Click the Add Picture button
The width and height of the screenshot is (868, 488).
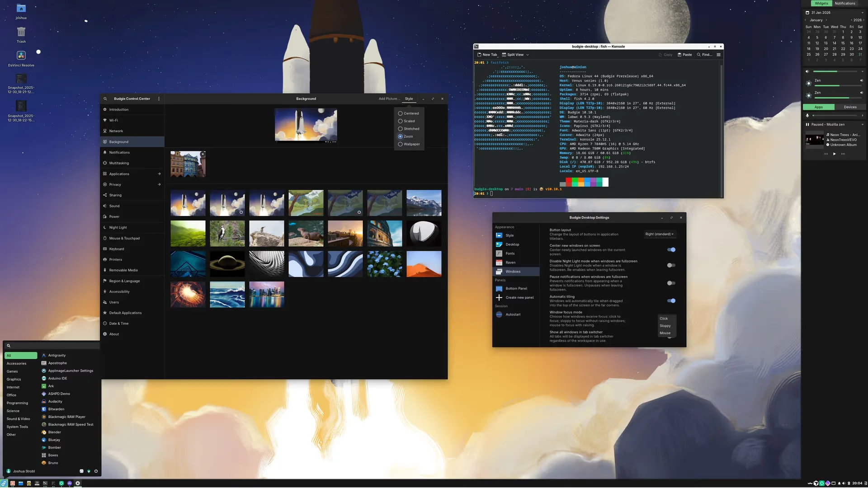pos(389,99)
